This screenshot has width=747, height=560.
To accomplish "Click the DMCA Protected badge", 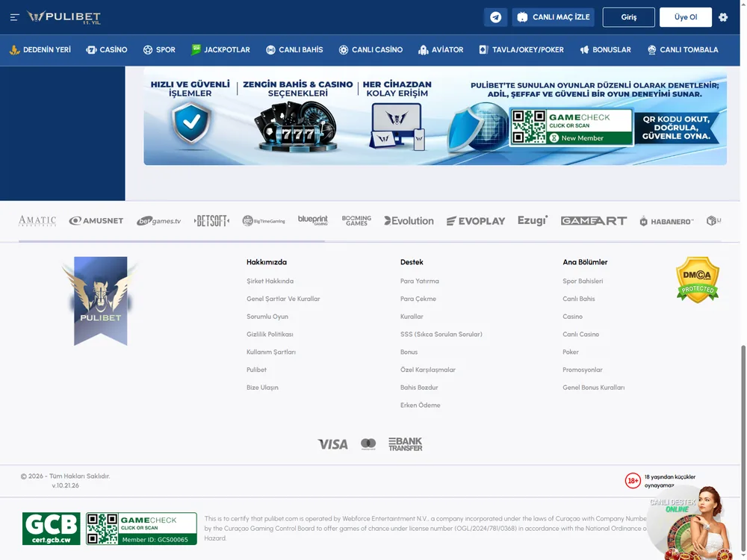I will [698, 279].
